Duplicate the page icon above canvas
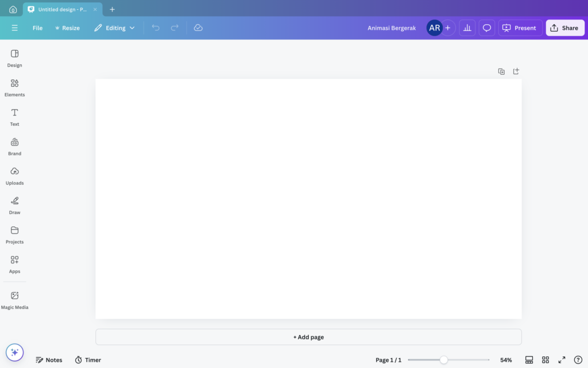Image resolution: width=588 pixels, height=368 pixels. pos(501,71)
